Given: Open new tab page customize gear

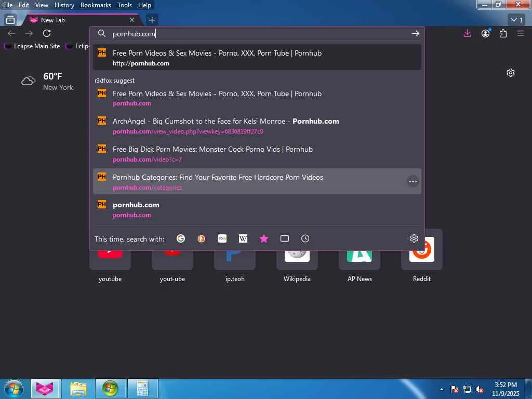Looking at the screenshot, I should [511, 73].
